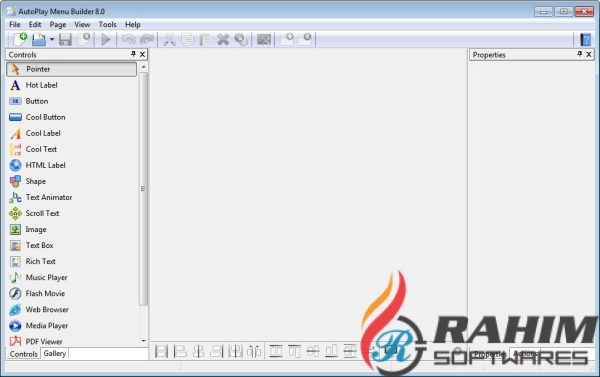Click the first alignment icon in bottom toolbar
This screenshot has width=600, height=377.
(161, 351)
